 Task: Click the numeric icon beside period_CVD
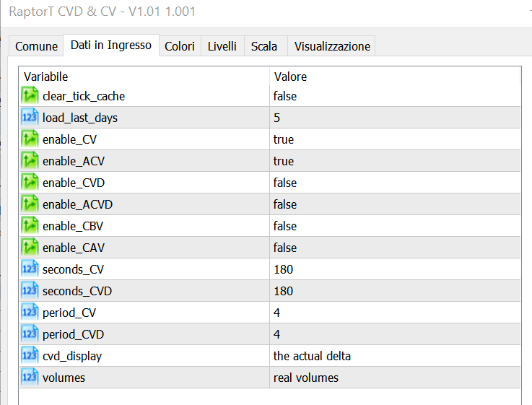[x=30, y=334]
